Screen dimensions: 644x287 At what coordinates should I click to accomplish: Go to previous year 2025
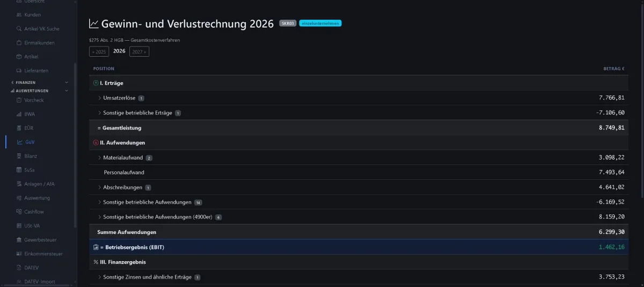point(99,52)
